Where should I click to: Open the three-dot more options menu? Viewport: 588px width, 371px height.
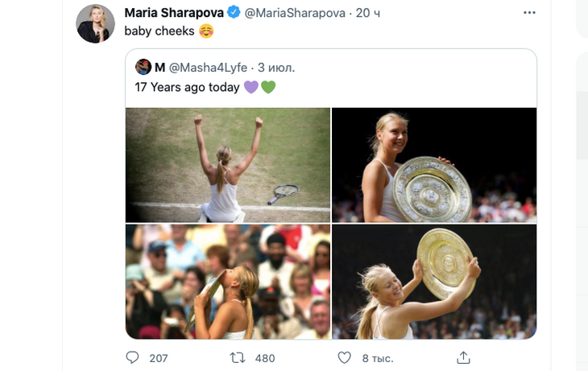528,13
